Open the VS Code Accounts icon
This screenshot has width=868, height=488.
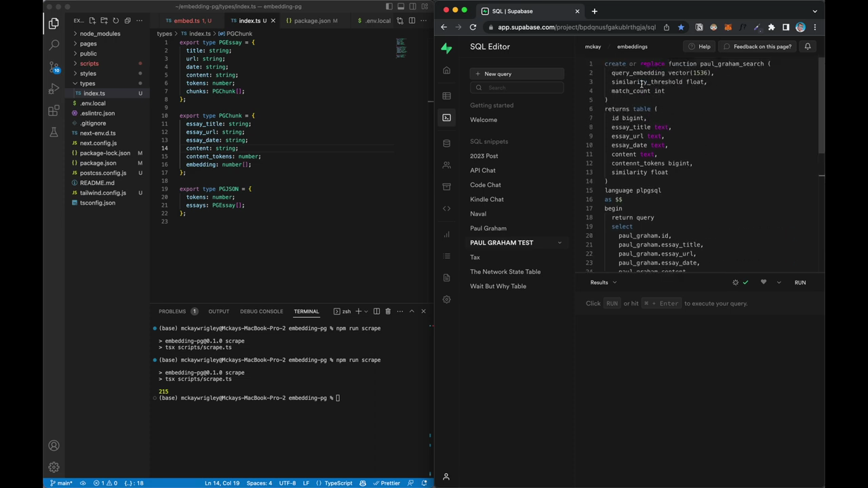(54, 445)
